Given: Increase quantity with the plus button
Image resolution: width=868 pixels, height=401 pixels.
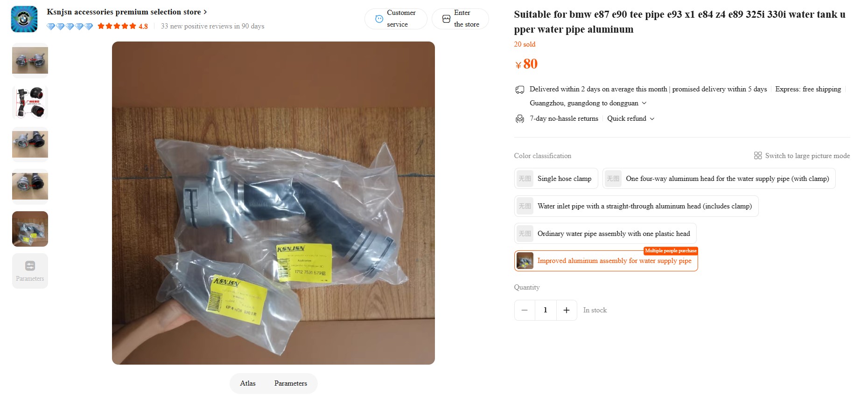Looking at the screenshot, I should tap(567, 310).
